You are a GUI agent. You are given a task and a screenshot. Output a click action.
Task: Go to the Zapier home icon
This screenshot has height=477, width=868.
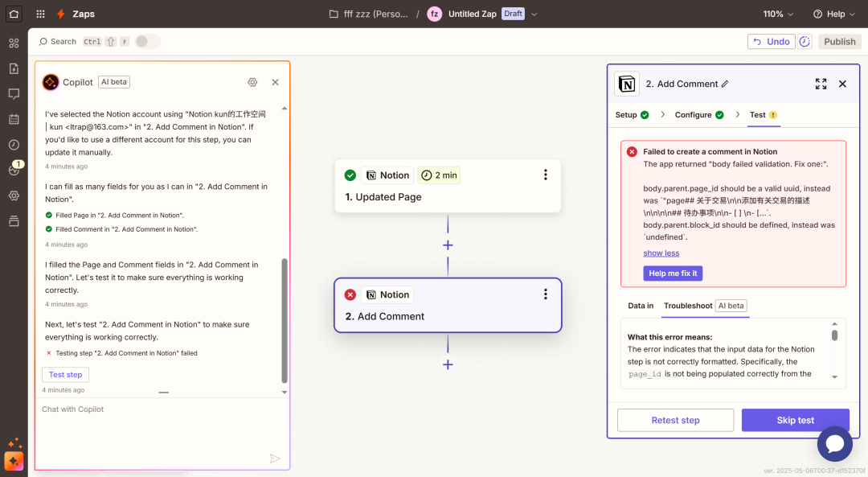click(14, 14)
